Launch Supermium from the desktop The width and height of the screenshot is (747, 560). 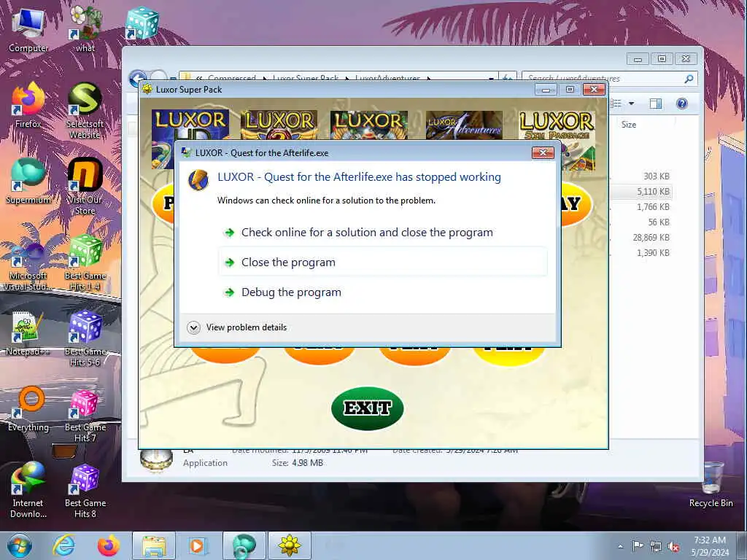pyautogui.click(x=28, y=181)
